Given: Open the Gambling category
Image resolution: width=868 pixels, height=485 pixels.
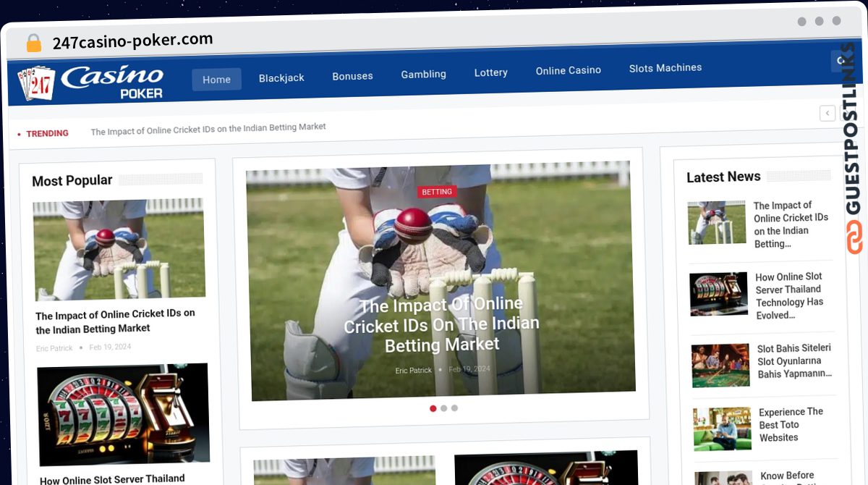Looking at the screenshot, I should 423,74.
